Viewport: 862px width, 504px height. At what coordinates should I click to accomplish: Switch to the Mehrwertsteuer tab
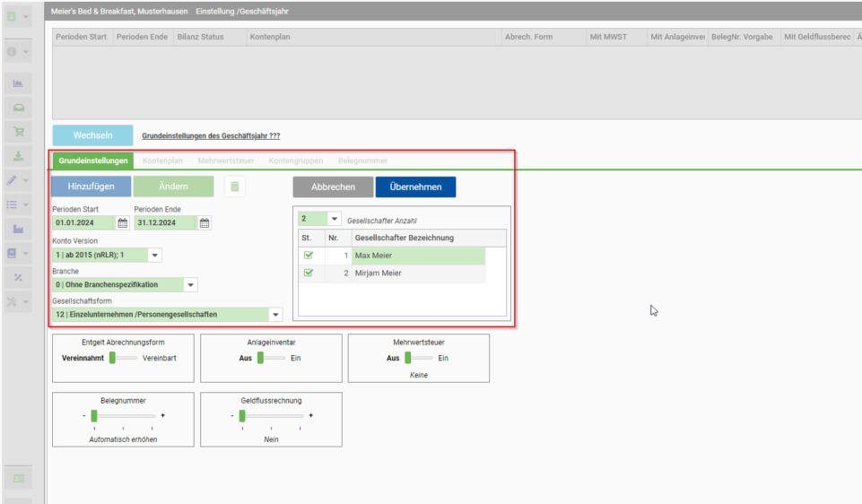click(226, 161)
